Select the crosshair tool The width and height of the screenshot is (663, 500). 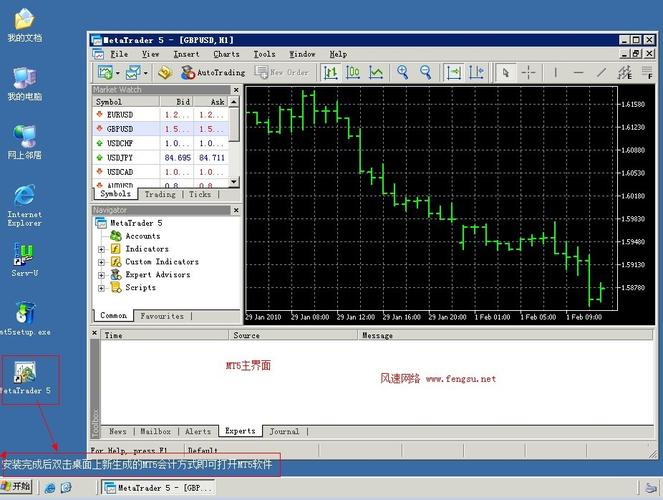pos(528,73)
